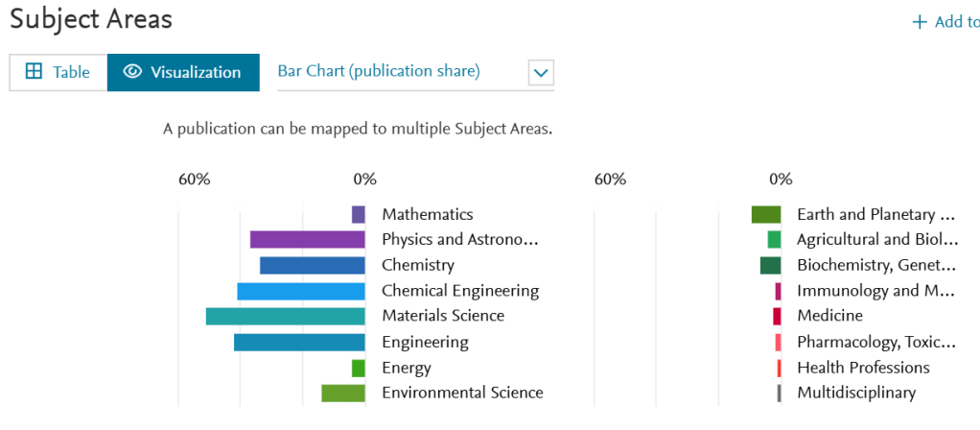This screenshot has height=430, width=980.
Task: Click the Biochemistry, Genetics dark green bar
Action: click(x=770, y=265)
